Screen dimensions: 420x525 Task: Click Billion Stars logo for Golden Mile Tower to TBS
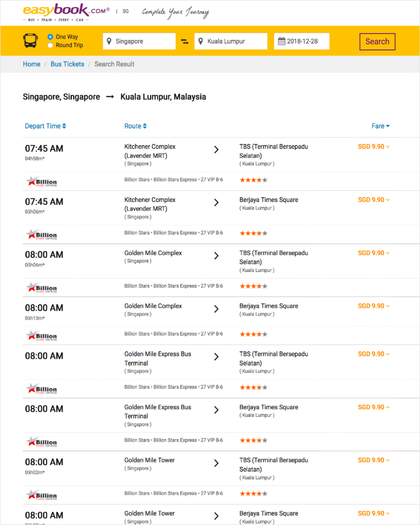click(41, 495)
